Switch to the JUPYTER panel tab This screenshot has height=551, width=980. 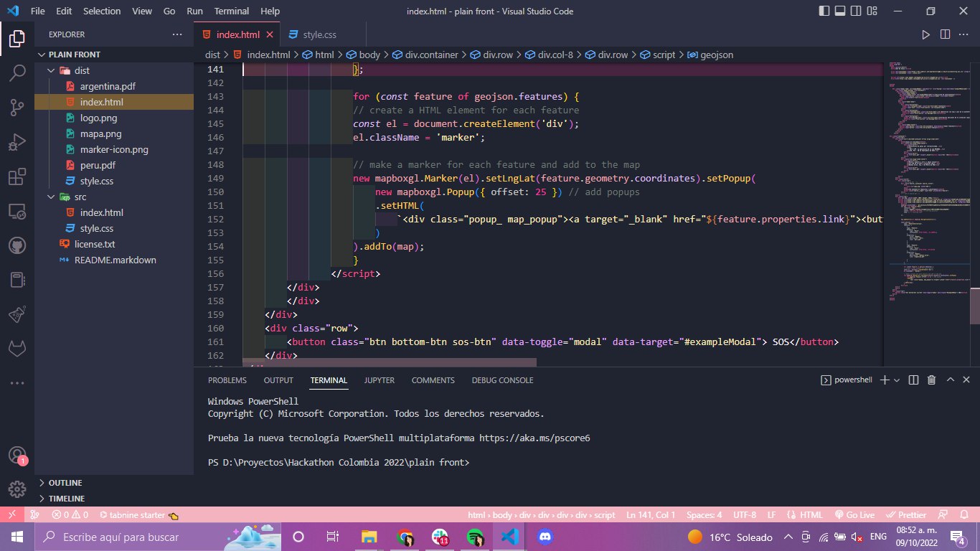379,380
